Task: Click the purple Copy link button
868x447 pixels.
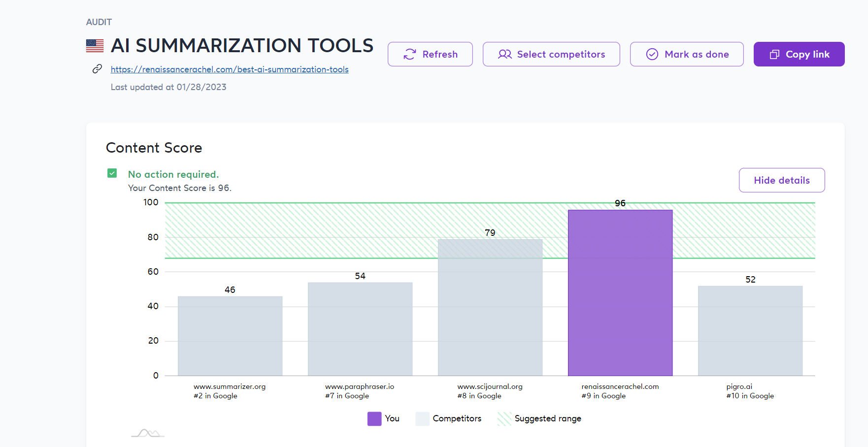Action: tap(799, 54)
